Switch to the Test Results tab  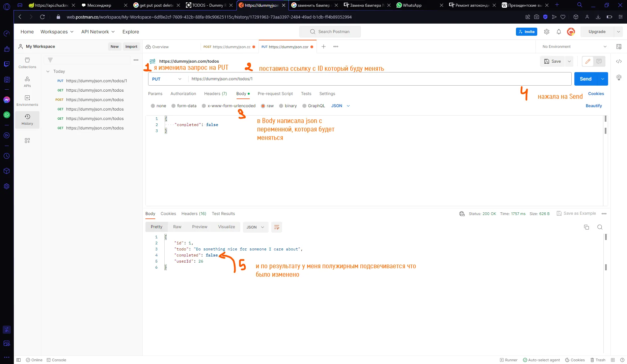coord(223,214)
